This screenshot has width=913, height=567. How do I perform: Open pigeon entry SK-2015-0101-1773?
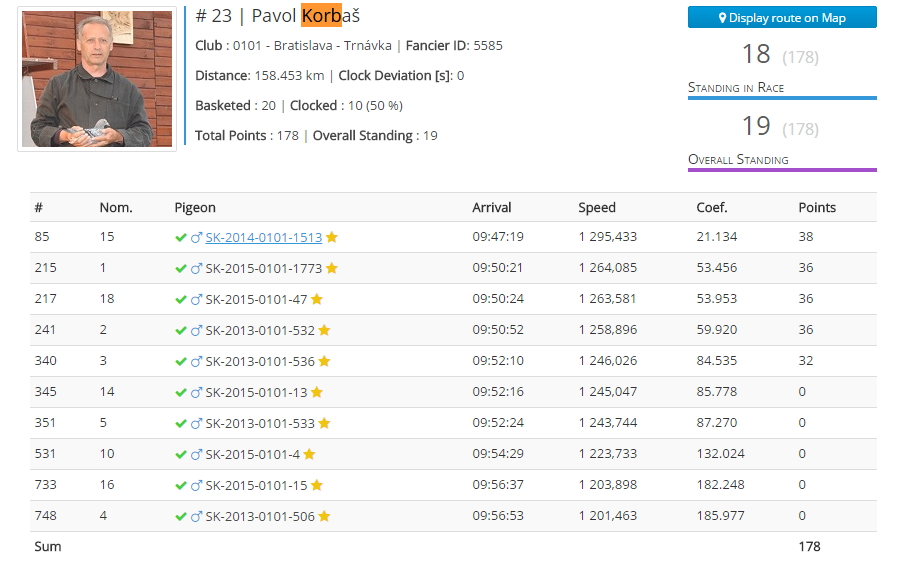(x=263, y=269)
